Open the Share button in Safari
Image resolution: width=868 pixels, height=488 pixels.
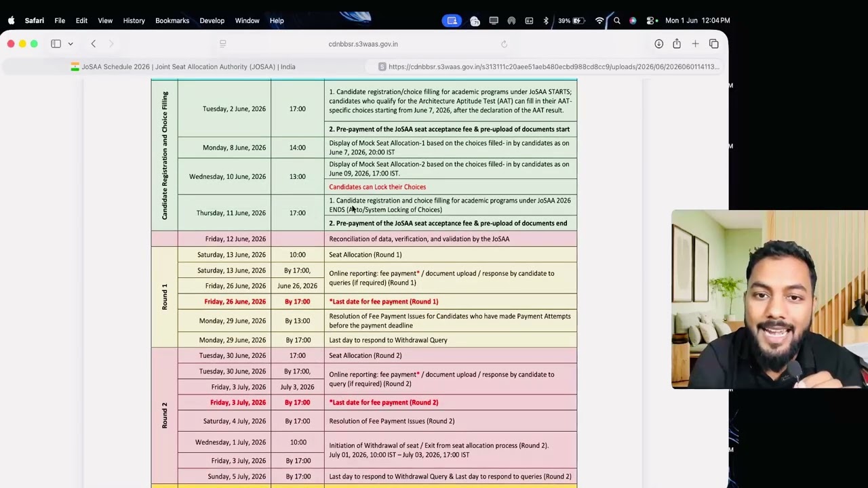677,44
